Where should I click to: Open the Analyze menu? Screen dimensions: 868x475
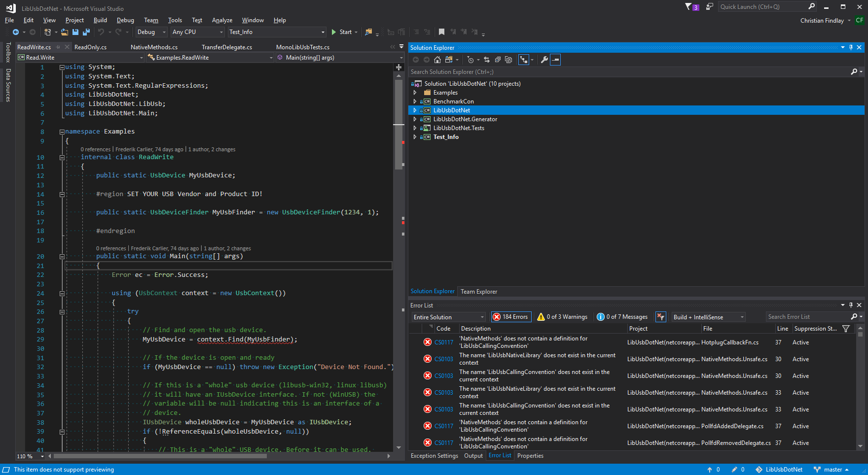pos(222,20)
